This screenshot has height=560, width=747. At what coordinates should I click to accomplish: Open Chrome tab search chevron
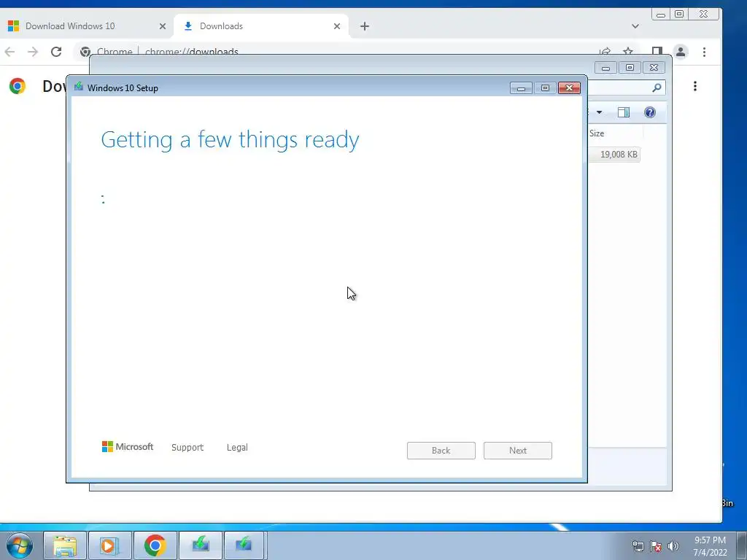[635, 26]
